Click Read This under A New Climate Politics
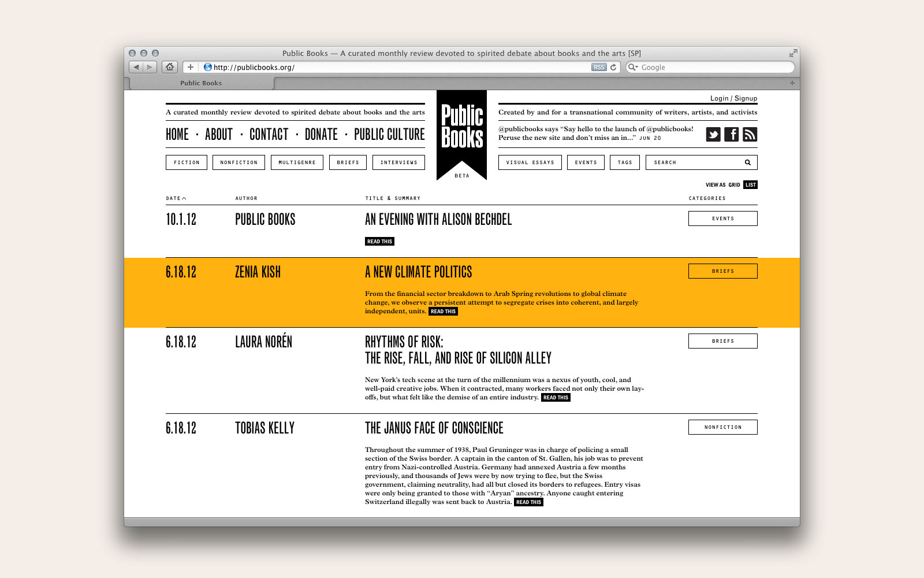Screen dimensions: 924x578 click(443, 312)
